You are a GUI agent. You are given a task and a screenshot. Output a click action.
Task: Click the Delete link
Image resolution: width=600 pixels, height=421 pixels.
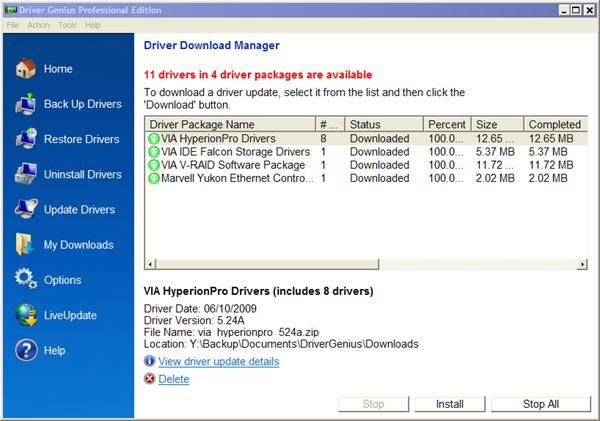[174, 379]
